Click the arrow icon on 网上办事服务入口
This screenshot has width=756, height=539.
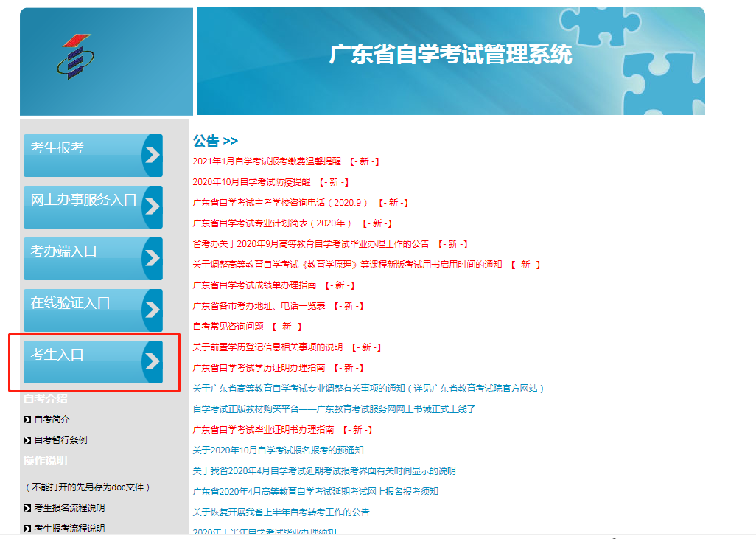152,207
